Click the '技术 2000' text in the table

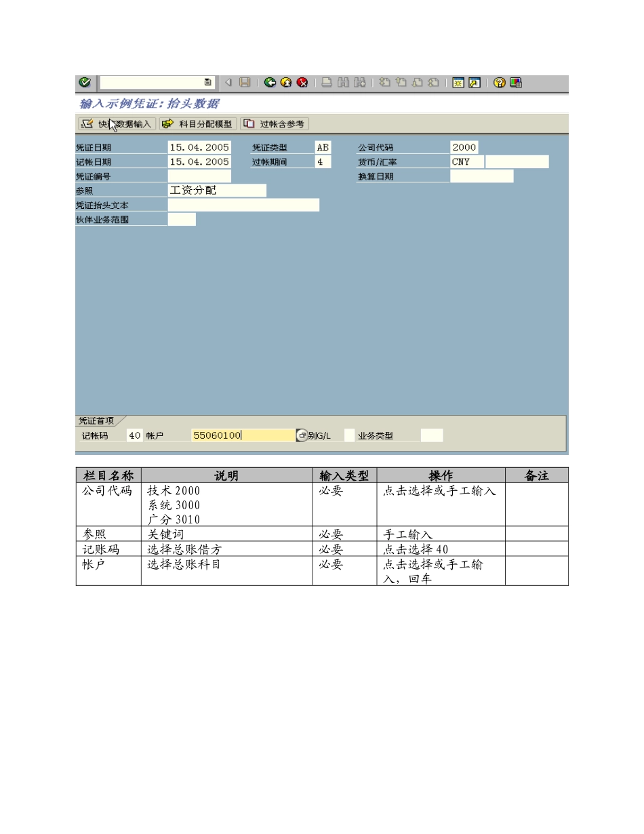tap(174, 490)
